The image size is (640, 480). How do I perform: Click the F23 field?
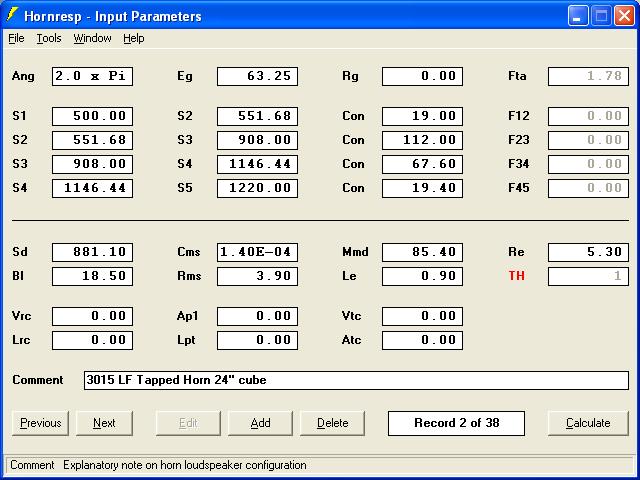coord(588,140)
